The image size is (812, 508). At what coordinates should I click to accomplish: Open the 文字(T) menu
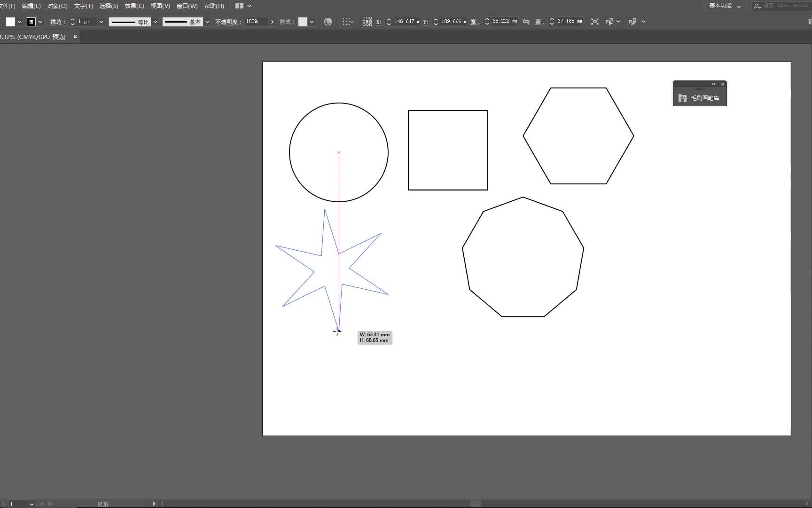[x=83, y=6]
